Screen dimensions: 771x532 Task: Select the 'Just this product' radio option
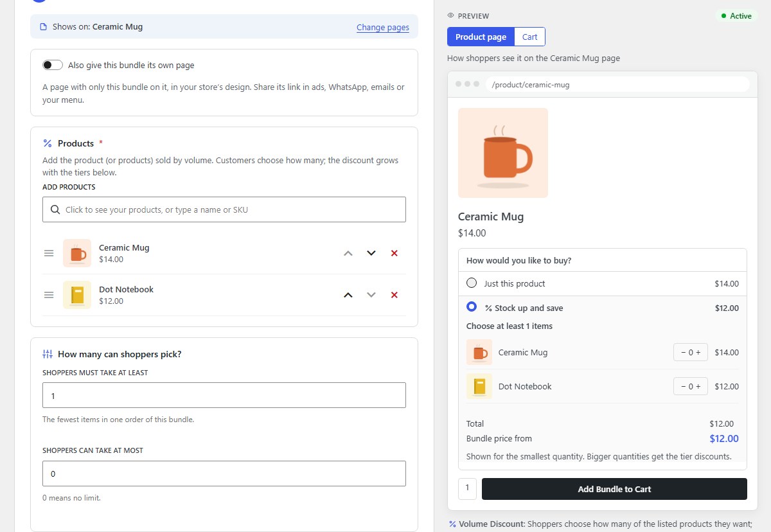coord(472,283)
